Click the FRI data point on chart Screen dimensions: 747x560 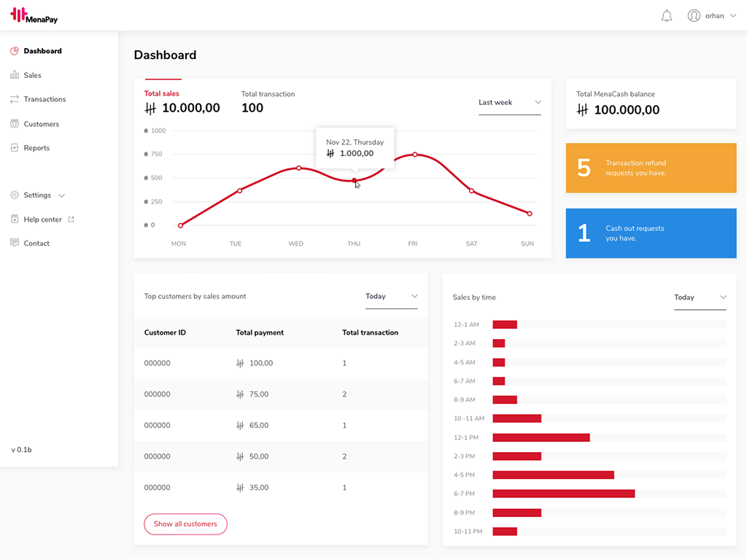[415, 155]
